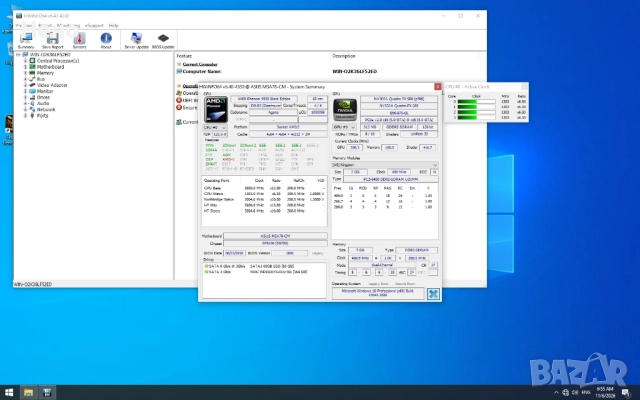The image size is (640, 400).
Task: Open the eSupport menu
Action: [x=94, y=25]
